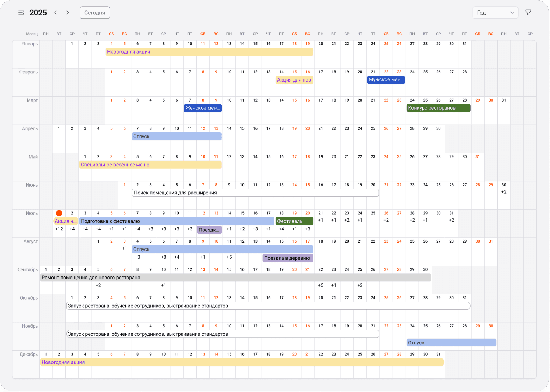The height and width of the screenshot is (392, 550).
Task: Go to next year with right arrow
Action: (68, 13)
